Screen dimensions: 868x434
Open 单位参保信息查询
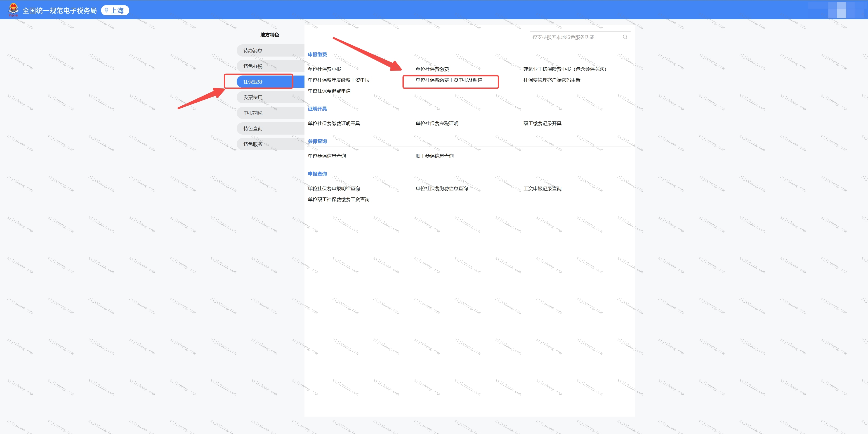[327, 156]
